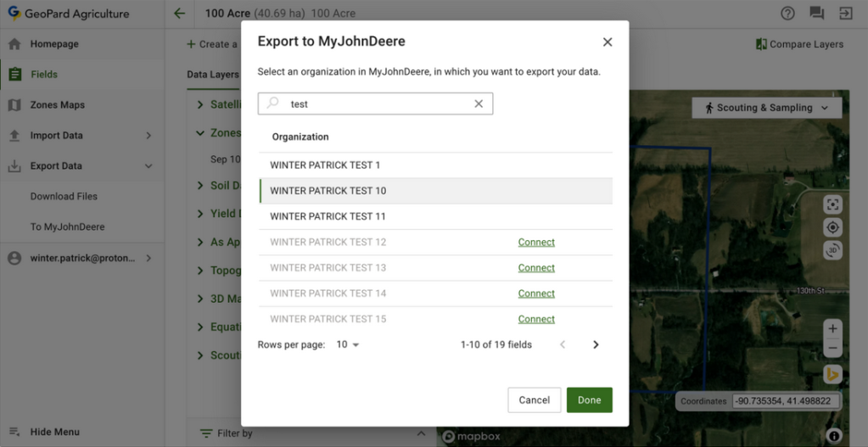Expand the Scouting & Sampling dropdown

click(x=767, y=108)
